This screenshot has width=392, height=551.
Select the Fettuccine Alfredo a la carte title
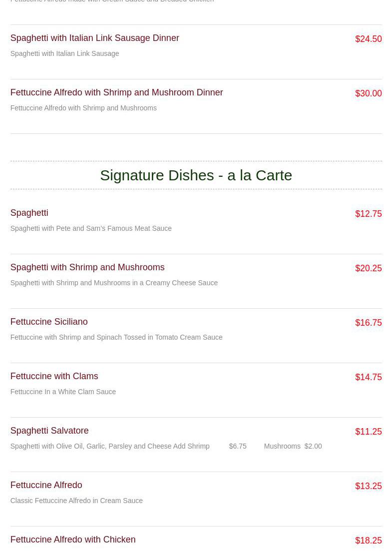46,485
